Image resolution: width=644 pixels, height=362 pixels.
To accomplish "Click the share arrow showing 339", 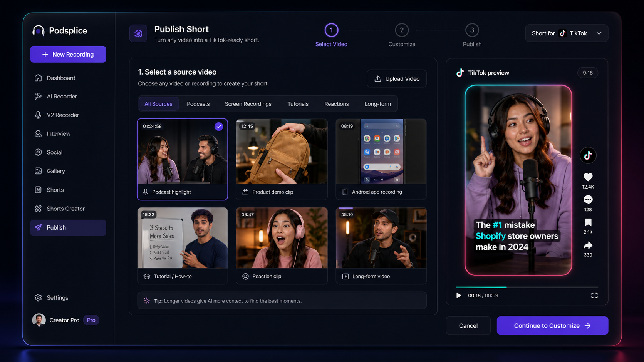I will point(588,245).
